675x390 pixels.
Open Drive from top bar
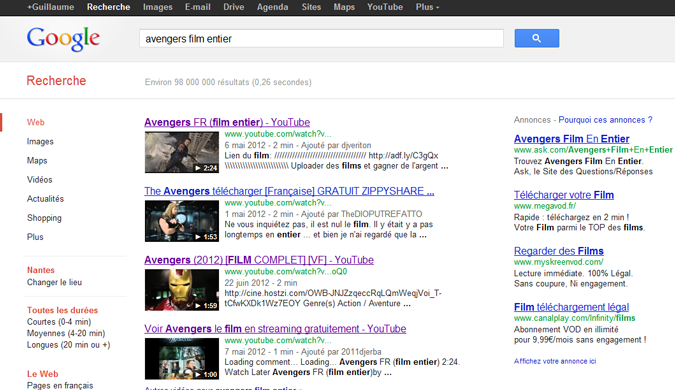233,7
